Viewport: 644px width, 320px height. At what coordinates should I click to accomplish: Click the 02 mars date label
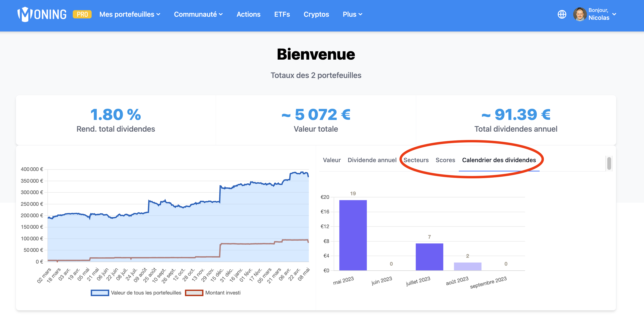point(44,275)
